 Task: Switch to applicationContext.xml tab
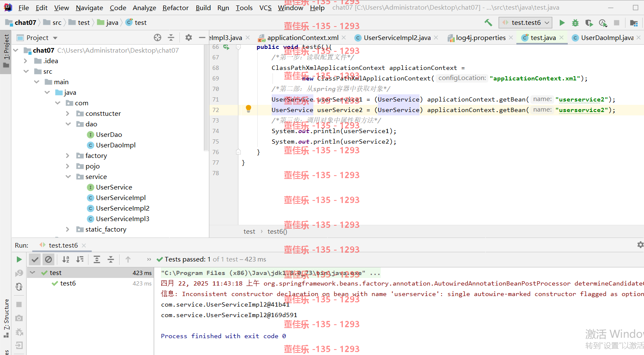click(x=302, y=37)
